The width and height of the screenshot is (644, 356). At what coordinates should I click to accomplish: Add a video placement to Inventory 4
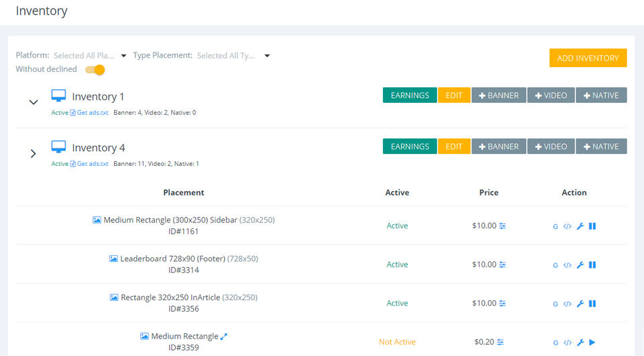(x=551, y=146)
